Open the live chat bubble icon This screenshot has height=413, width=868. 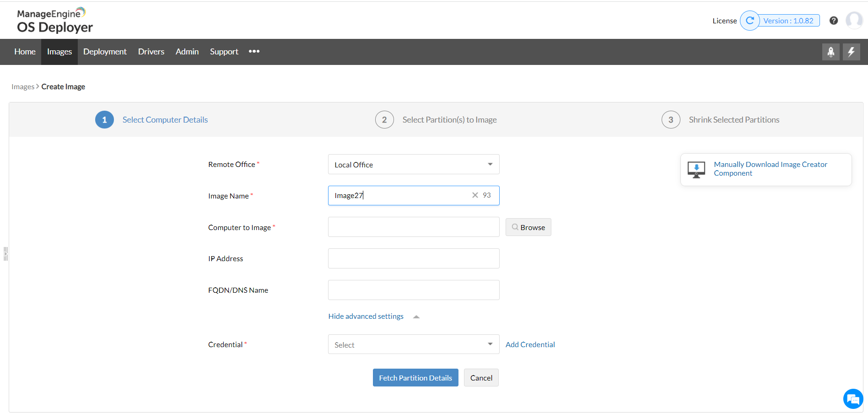pos(853,399)
